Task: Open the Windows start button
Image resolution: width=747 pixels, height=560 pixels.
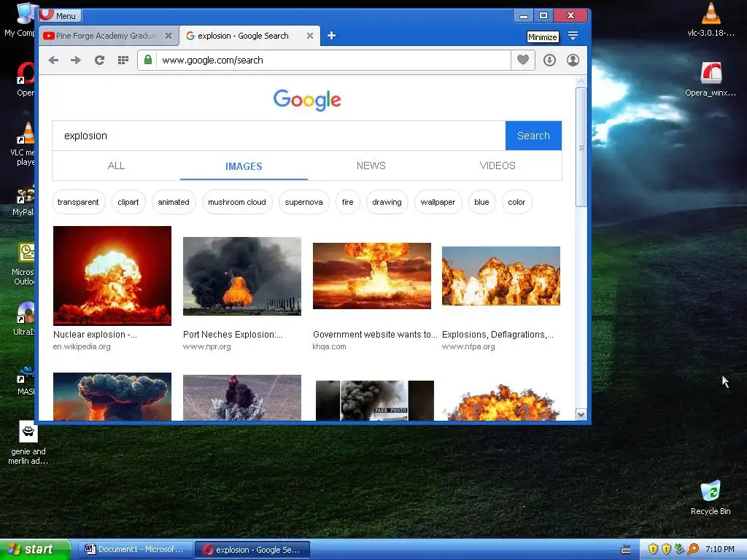Action: (35, 549)
